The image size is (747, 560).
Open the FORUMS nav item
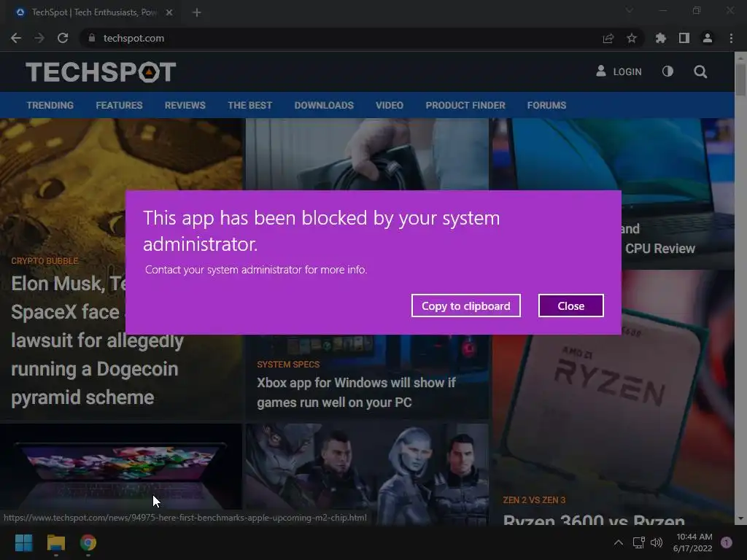[546, 105]
